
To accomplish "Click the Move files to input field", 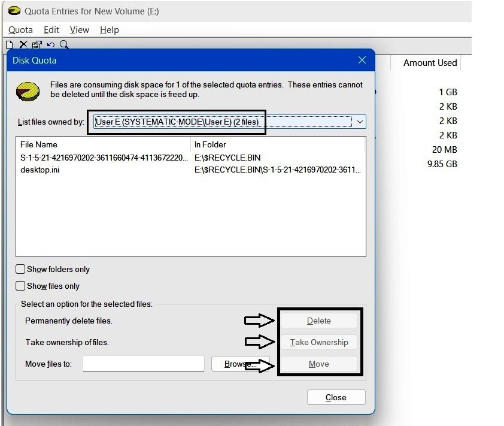I will 143,364.
